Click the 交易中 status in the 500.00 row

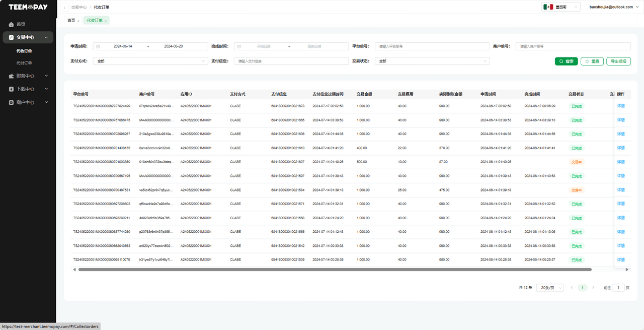pos(577,162)
